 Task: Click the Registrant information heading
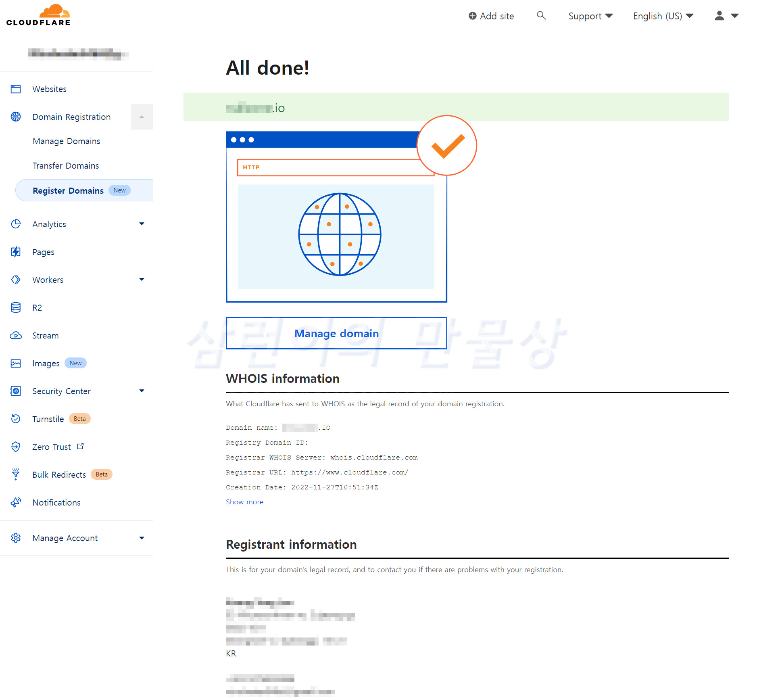[x=291, y=544]
